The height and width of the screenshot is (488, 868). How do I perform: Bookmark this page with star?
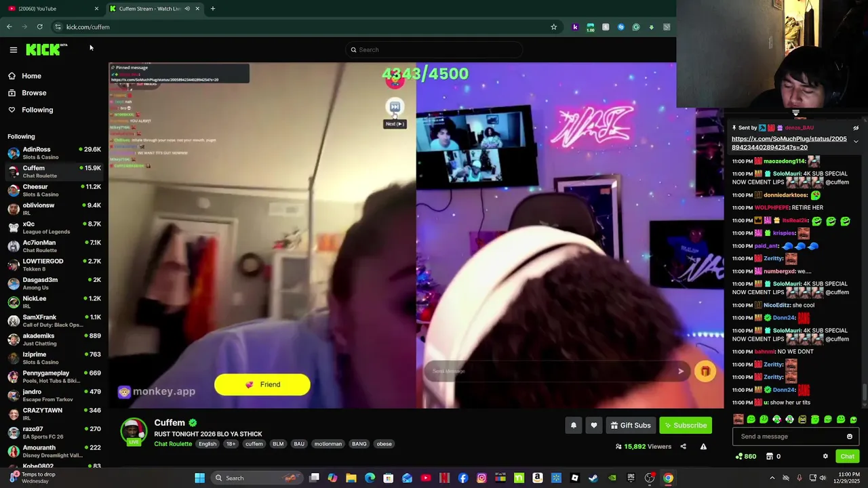553,27
